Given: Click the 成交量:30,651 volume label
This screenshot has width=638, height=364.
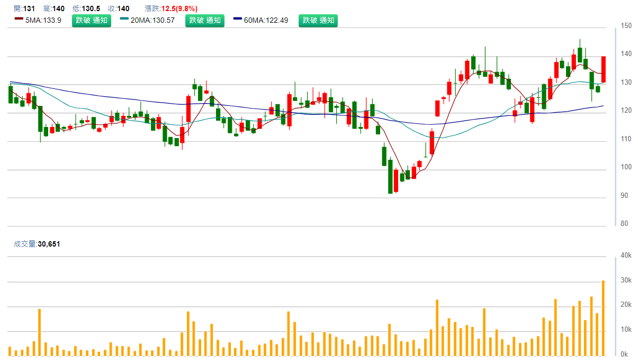Looking at the screenshot, I should coord(37,244).
